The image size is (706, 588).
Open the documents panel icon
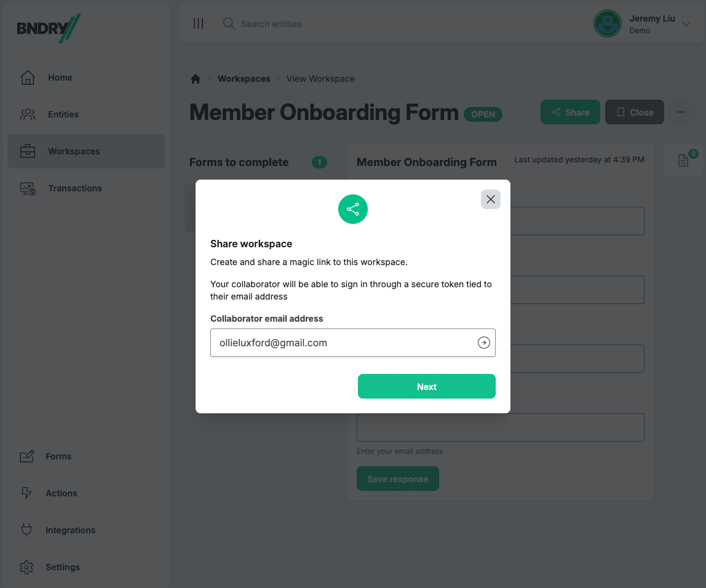pos(683,161)
